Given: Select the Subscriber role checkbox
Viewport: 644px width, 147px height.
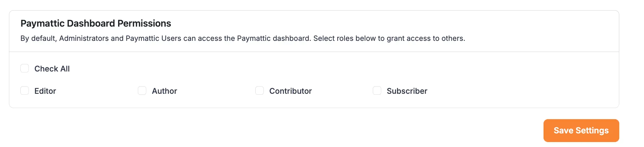Looking at the screenshot, I should click(x=377, y=91).
